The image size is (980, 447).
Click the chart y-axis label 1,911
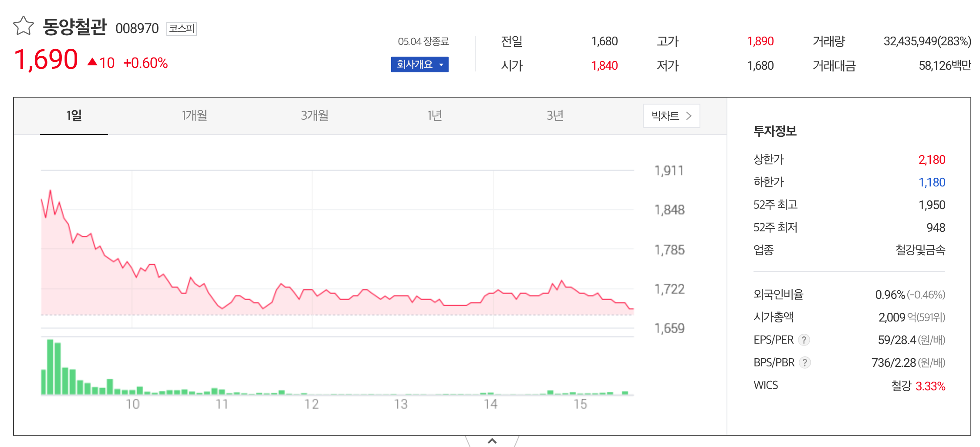pyautogui.click(x=669, y=171)
